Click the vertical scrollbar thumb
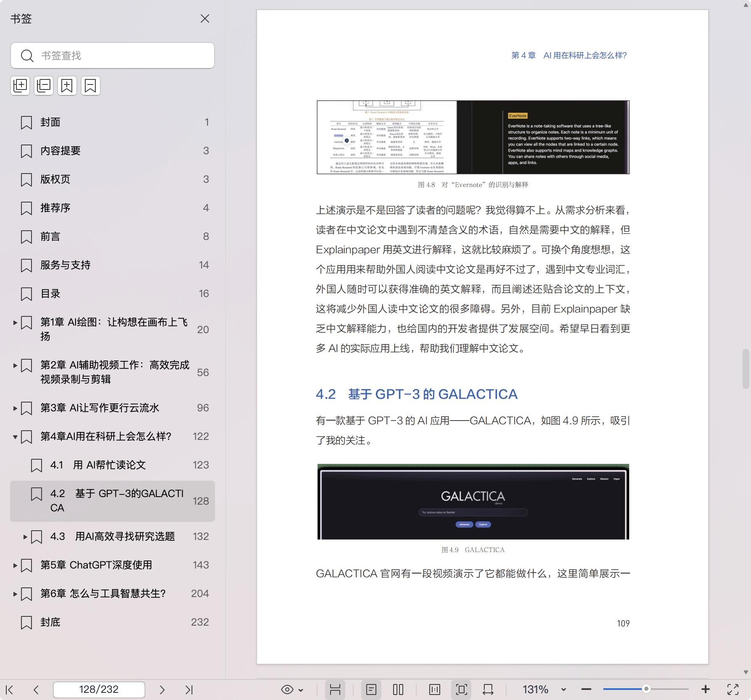Viewport: 751px width, 700px height. (746, 368)
